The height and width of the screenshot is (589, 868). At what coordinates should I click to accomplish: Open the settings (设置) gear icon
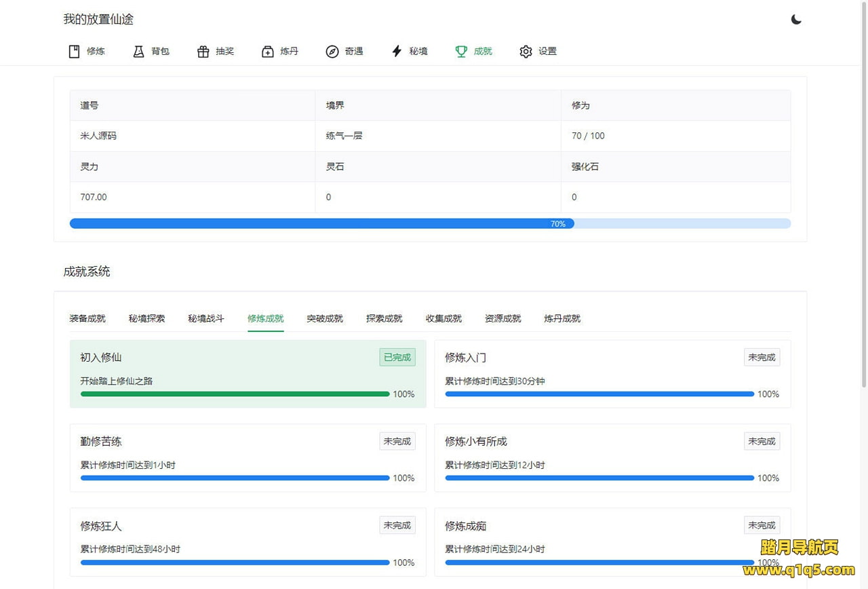click(x=526, y=52)
